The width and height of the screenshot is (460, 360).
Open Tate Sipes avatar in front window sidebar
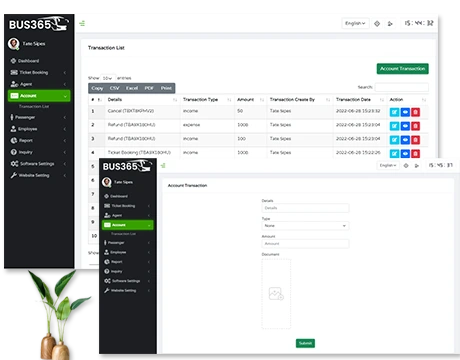pos(107,182)
